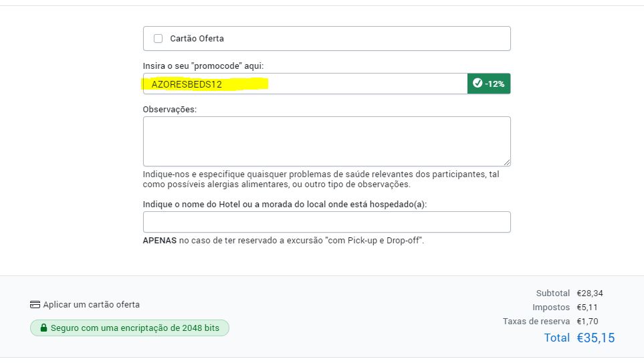Click the Taxas de reserva value €1,70
This screenshot has width=644, height=363.
click(x=587, y=322)
